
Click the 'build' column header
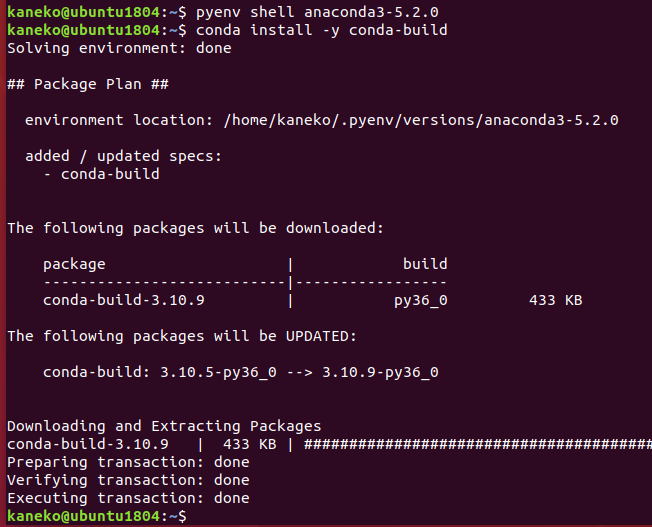[425, 264]
